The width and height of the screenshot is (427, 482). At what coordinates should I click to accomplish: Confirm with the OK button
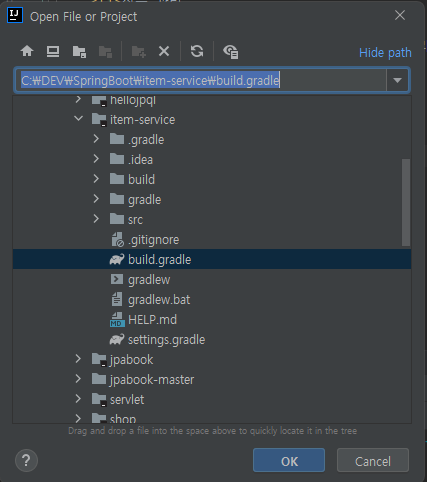(x=289, y=460)
